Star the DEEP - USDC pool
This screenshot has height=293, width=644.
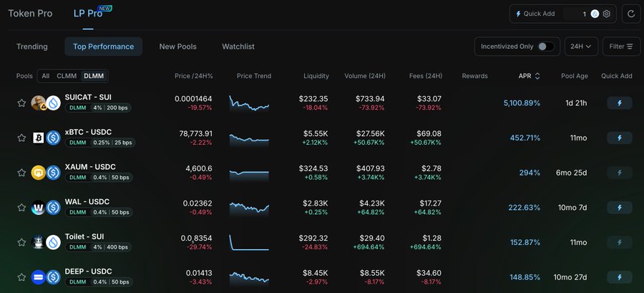pos(21,277)
